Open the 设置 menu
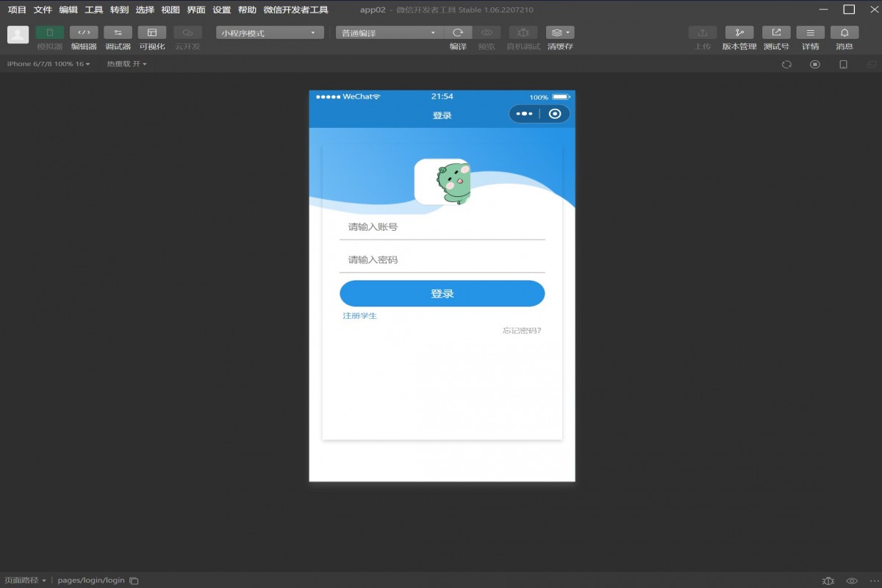Screen dimensions: 882x588 pyautogui.click(x=221, y=10)
